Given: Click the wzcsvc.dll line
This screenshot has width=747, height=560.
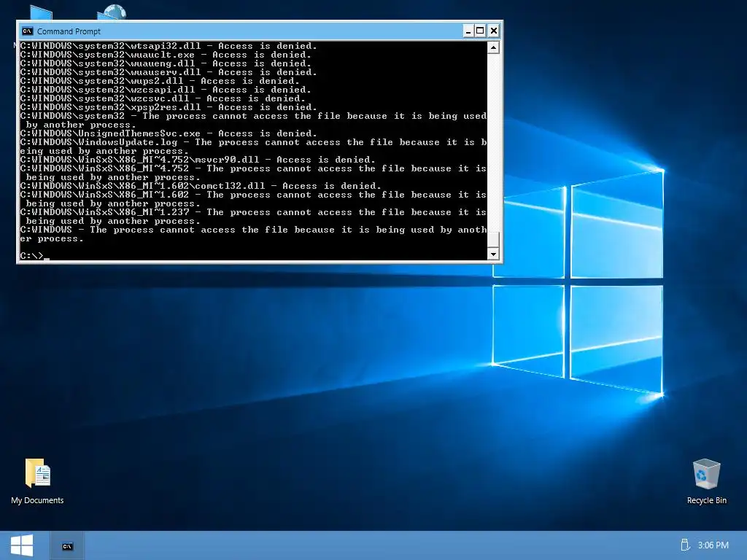Looking at the screenshot, I should coord(163,98).
